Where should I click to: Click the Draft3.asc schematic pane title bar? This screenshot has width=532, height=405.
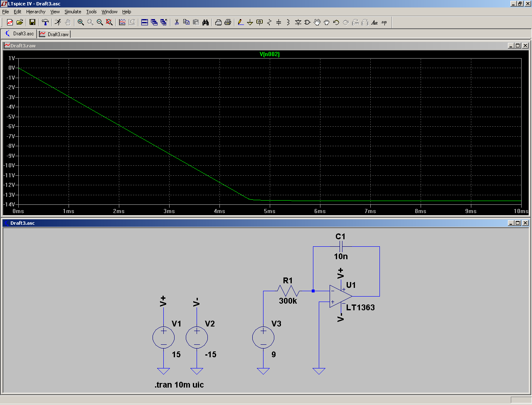pos(266,223)
